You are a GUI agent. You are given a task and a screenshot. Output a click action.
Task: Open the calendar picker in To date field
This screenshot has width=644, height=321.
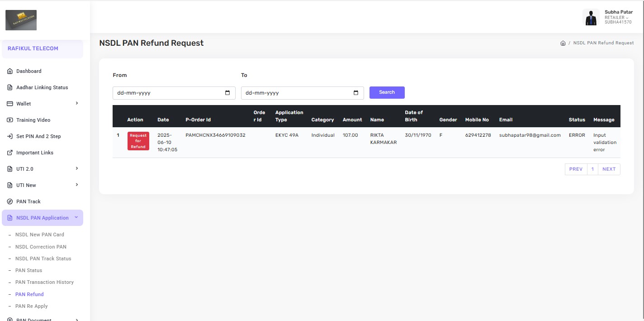(x=355, y=93)
